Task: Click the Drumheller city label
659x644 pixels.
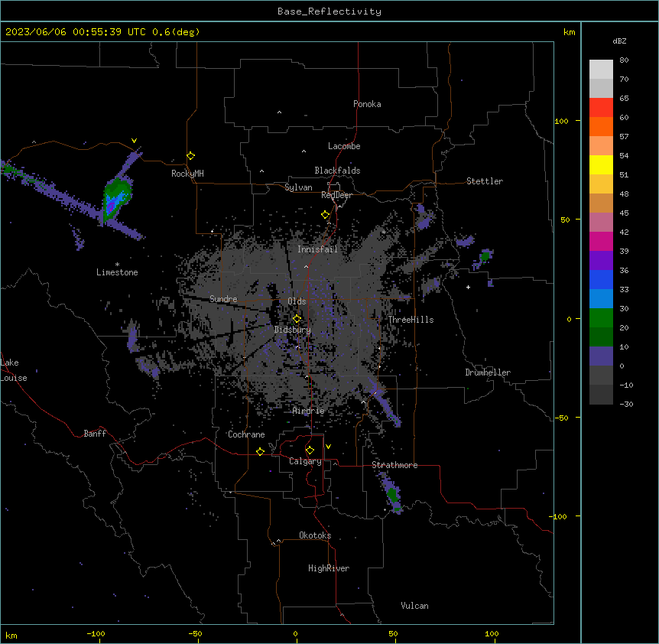Action: 488,372
